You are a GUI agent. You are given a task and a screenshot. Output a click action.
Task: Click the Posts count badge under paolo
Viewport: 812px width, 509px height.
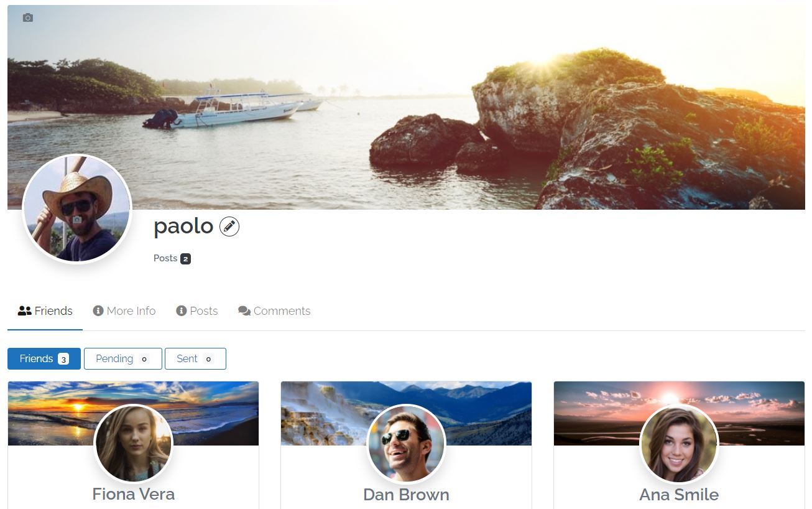185,259
